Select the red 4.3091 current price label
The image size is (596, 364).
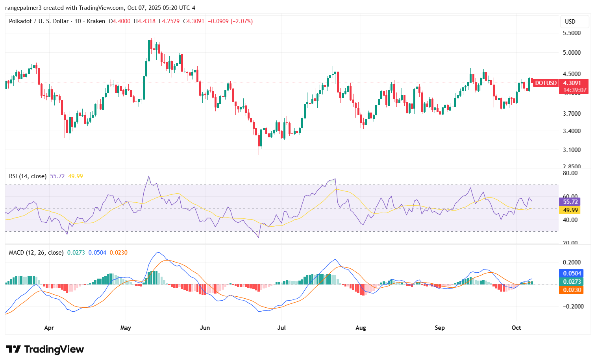tap(572, 83)
